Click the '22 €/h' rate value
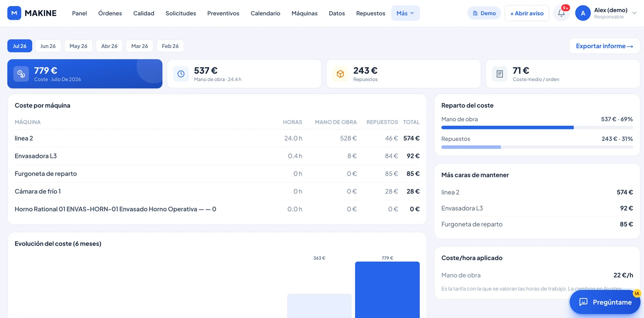The image size is (644, 318). click(x=623, y=275)
